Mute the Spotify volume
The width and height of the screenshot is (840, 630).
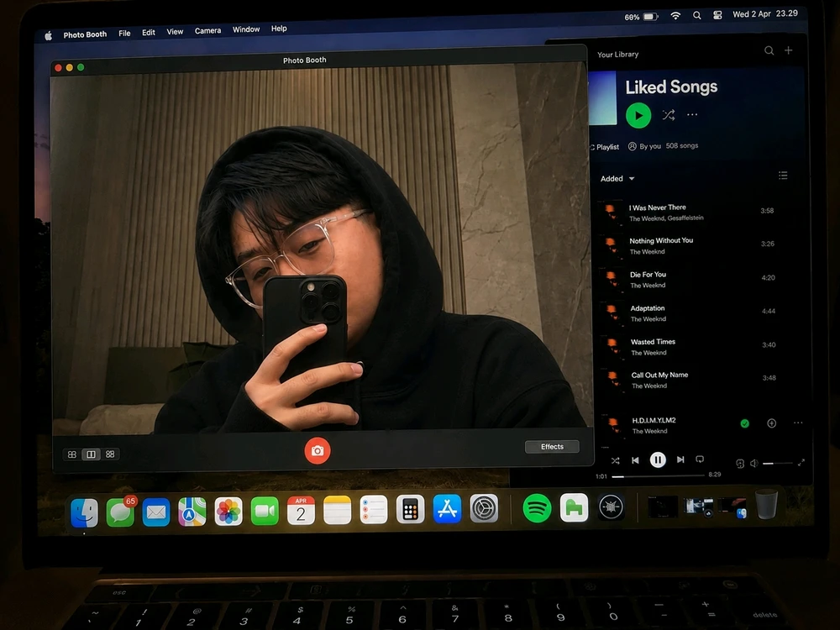tap(753, 464)
